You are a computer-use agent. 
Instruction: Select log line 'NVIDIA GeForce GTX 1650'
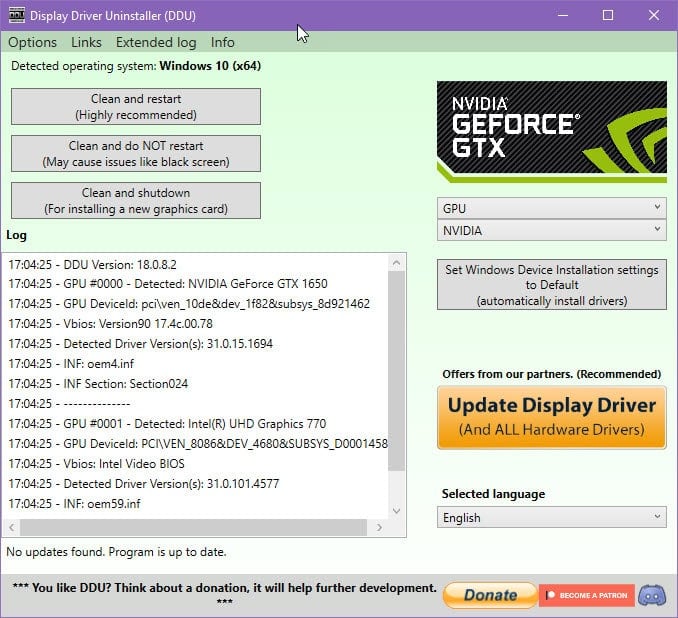click(168, 284)
